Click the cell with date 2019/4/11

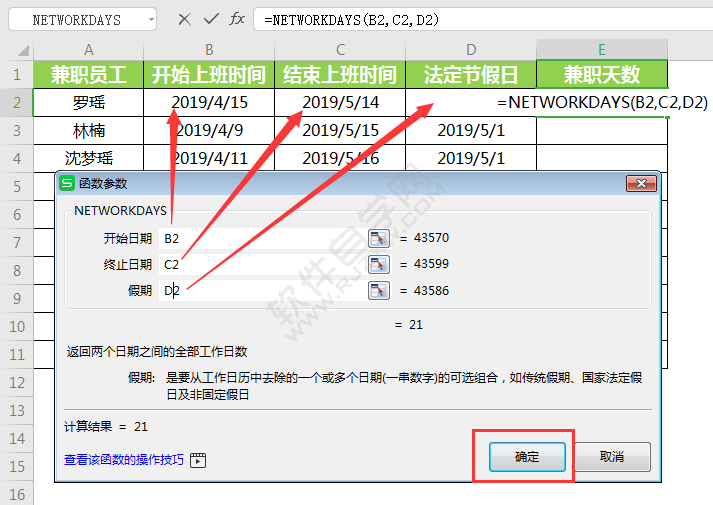[x=209, y=158]
